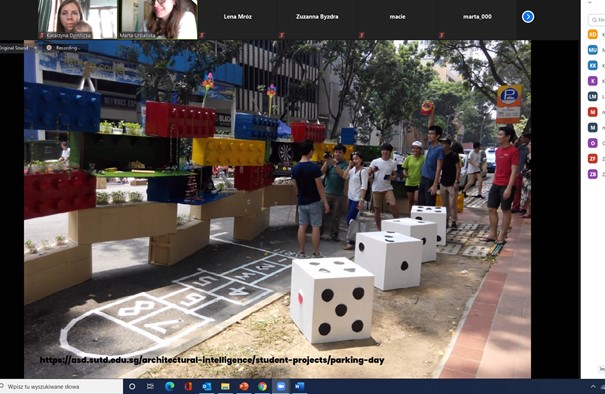
Task: Open Outlook from the taskbar
Action: [x=207, y=386]
